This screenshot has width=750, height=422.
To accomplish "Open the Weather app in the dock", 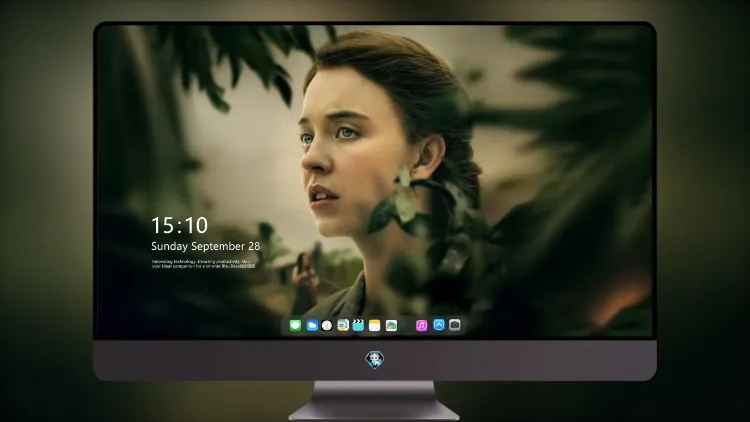I will 311,325.
